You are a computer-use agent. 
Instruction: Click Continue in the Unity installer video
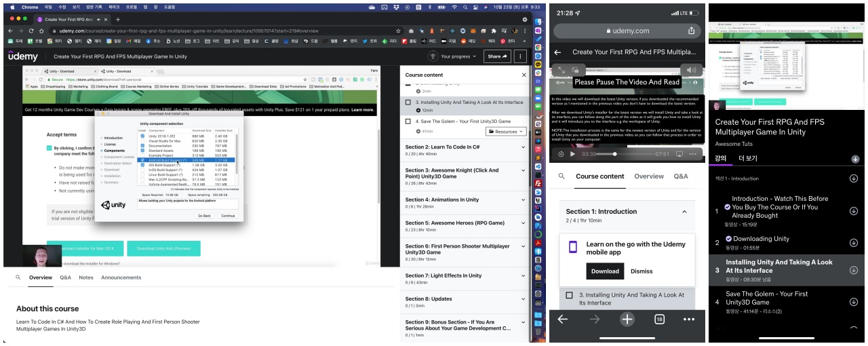(227, 215)
